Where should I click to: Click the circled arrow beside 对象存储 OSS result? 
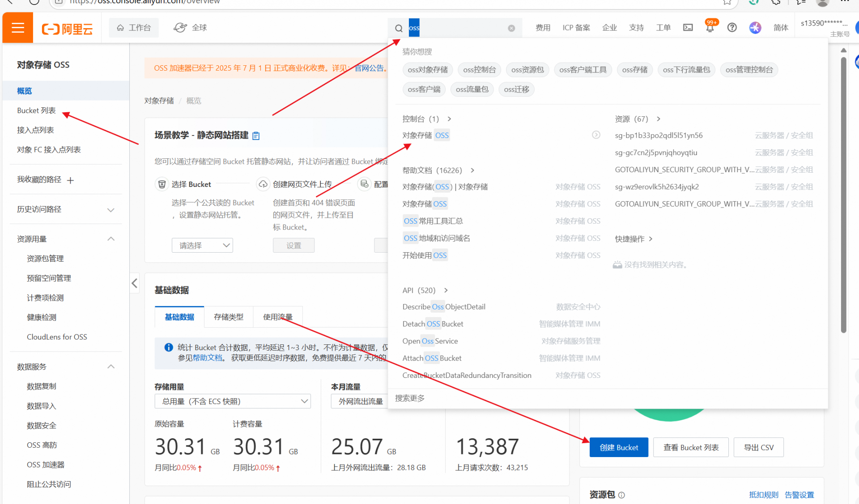[x=596, y=135]
